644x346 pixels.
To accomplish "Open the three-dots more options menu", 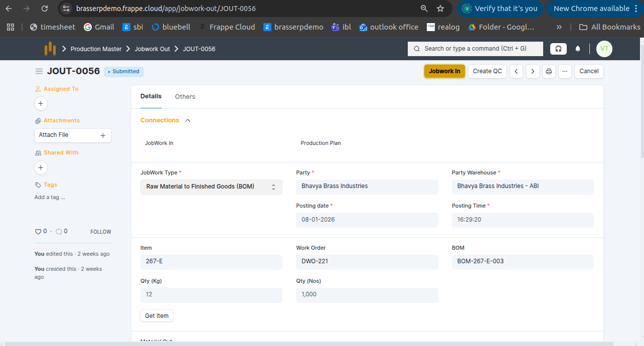I will click(x=565, y=71).
